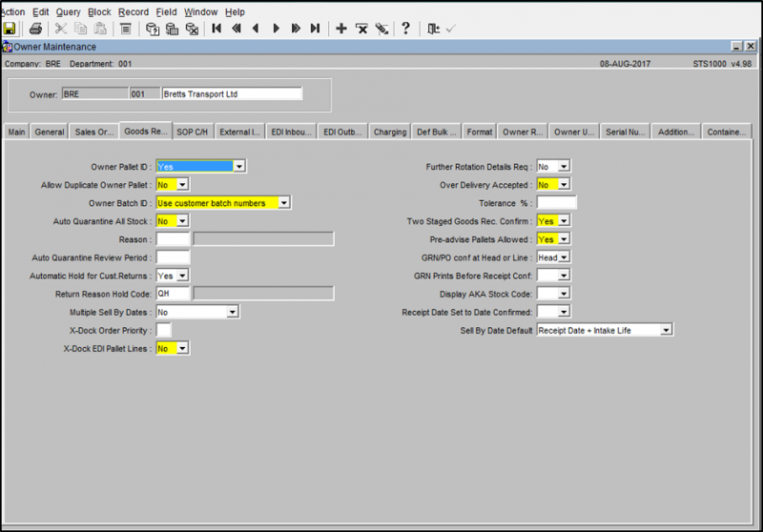This screenshot has width=763, height=532.
Task: Click the Exit door icon
Action: point(433,29)
